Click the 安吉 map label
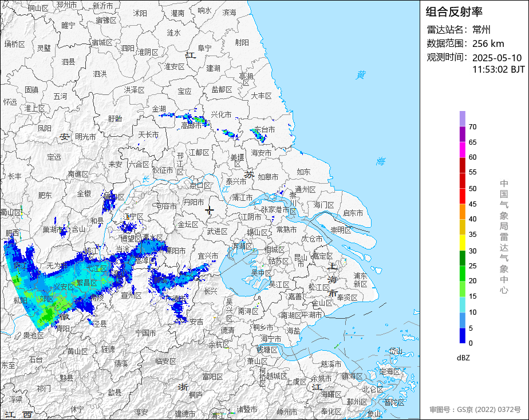Viewport: 529px width, 420px height. (196, 322)
